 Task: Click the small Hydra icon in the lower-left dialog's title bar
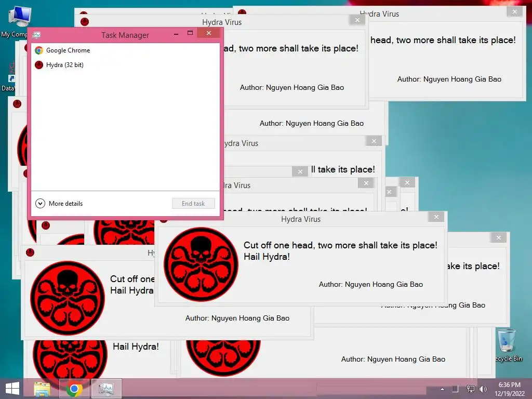(30, 252)
